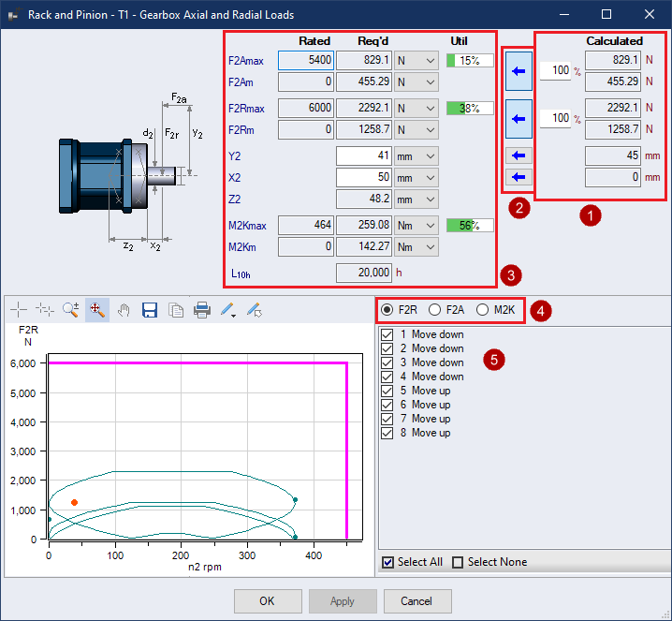Click the X2 value input field
Viewport: 672px width, 621px height.
click(x=362, y=177)
